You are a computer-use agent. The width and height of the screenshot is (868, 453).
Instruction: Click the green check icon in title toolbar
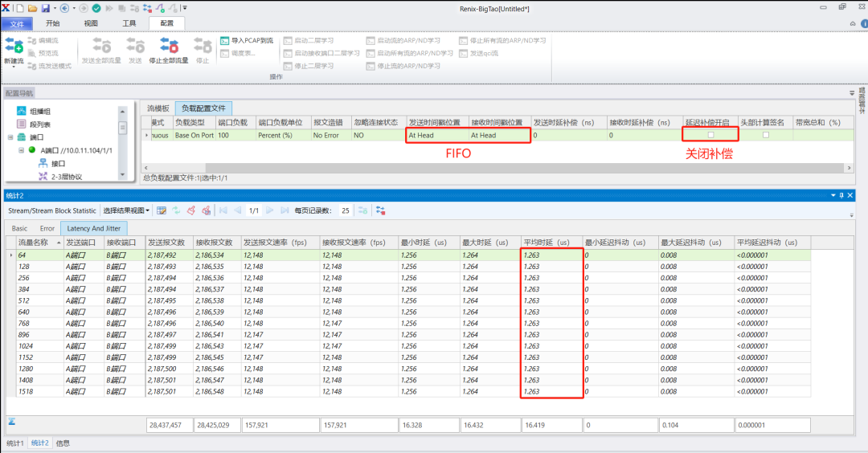pos(96,8)
